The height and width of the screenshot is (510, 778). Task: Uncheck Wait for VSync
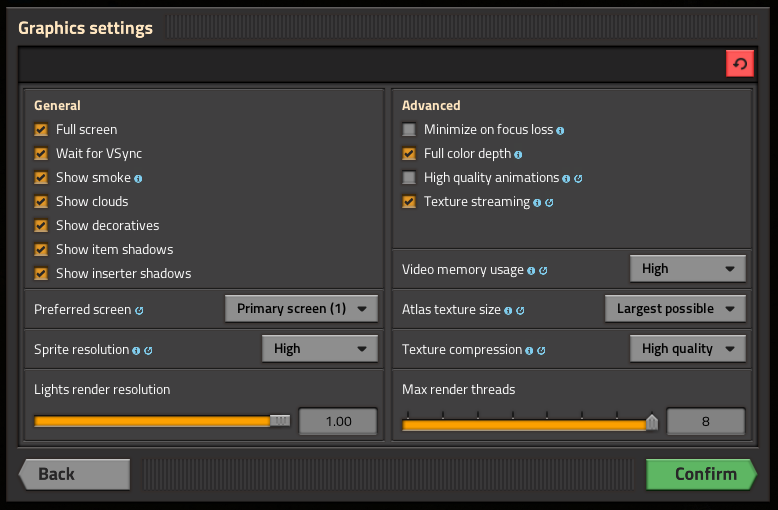click(x=41, y=154)
